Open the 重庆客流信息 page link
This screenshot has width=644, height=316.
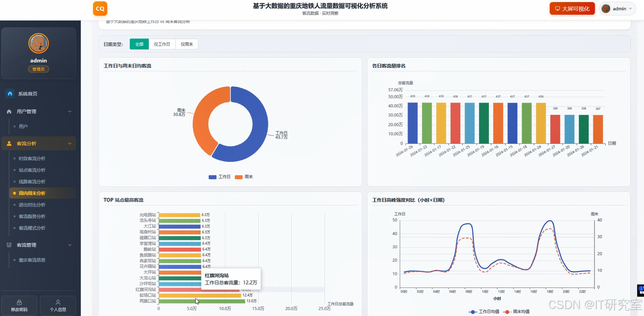[x=32, y=260]
